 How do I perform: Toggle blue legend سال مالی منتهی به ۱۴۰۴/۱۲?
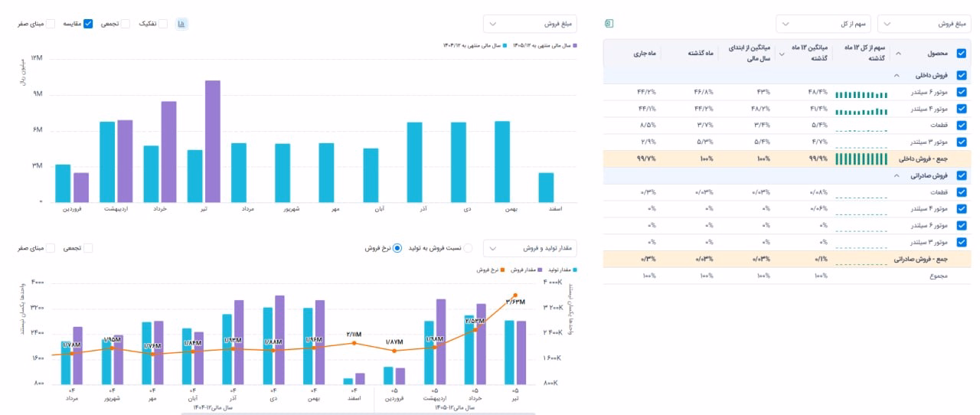pos(475,45)
